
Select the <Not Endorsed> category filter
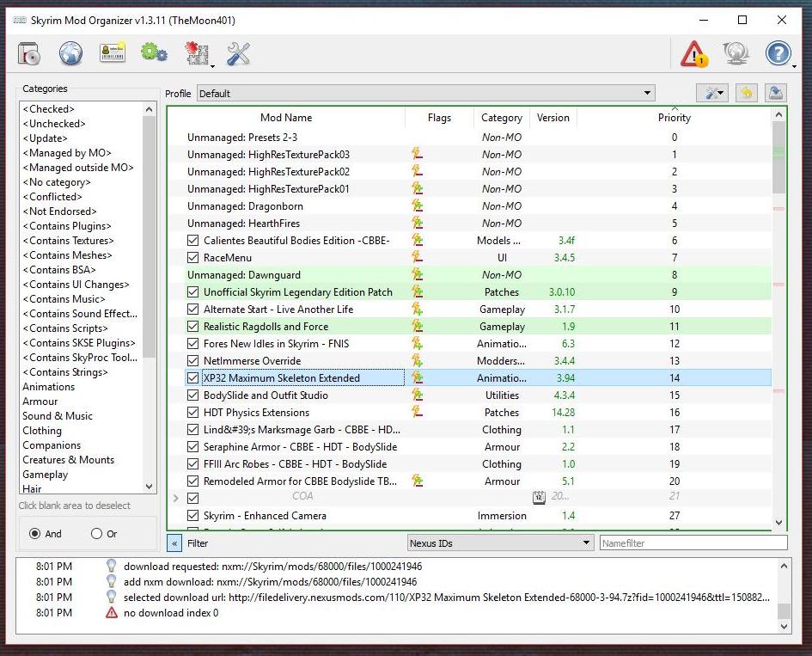59,211
